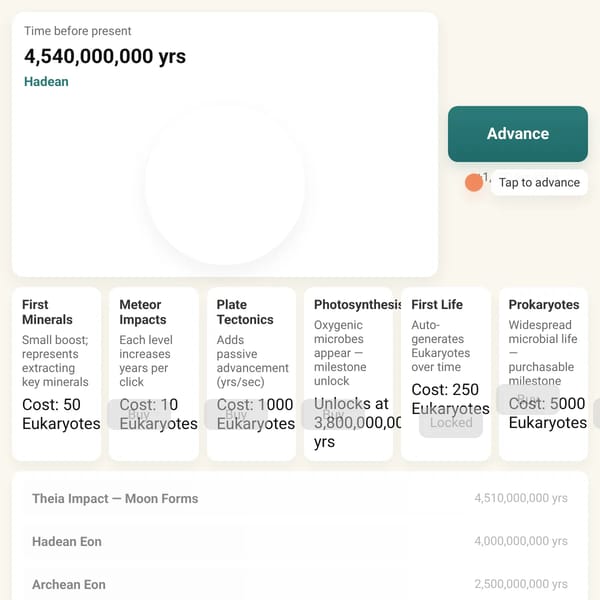
Task: Click Buy inside the Prokaryotes card
Action: pyautogui.click(x=528, y=399)
